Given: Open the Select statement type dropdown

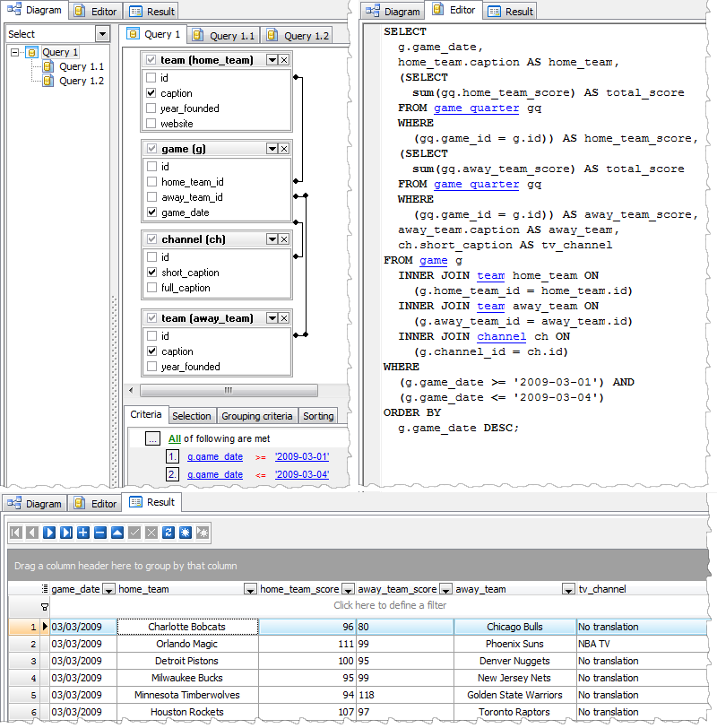Looking at the screenshot, I should click(x=102, y=33).
